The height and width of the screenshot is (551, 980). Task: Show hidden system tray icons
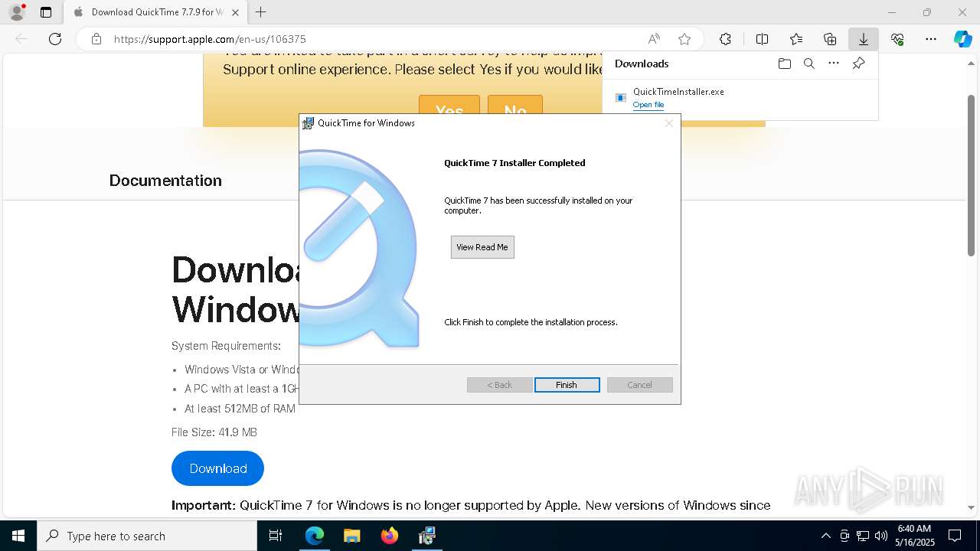(825, 536)
